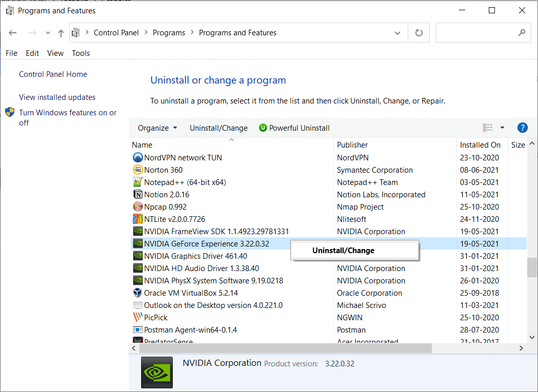Open the Tools menu
538x392 pixels.
point(81,53)
